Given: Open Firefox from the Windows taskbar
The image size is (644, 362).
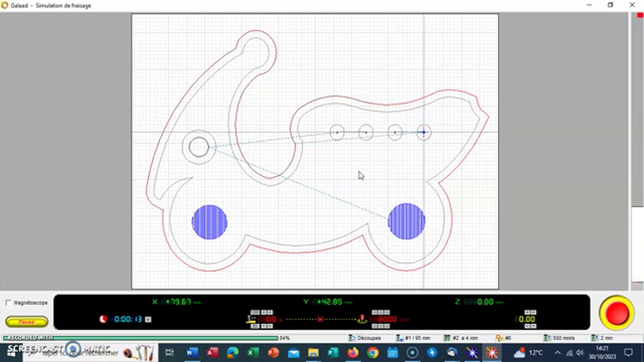Looking at the screenshot, I should click(353, 352).
